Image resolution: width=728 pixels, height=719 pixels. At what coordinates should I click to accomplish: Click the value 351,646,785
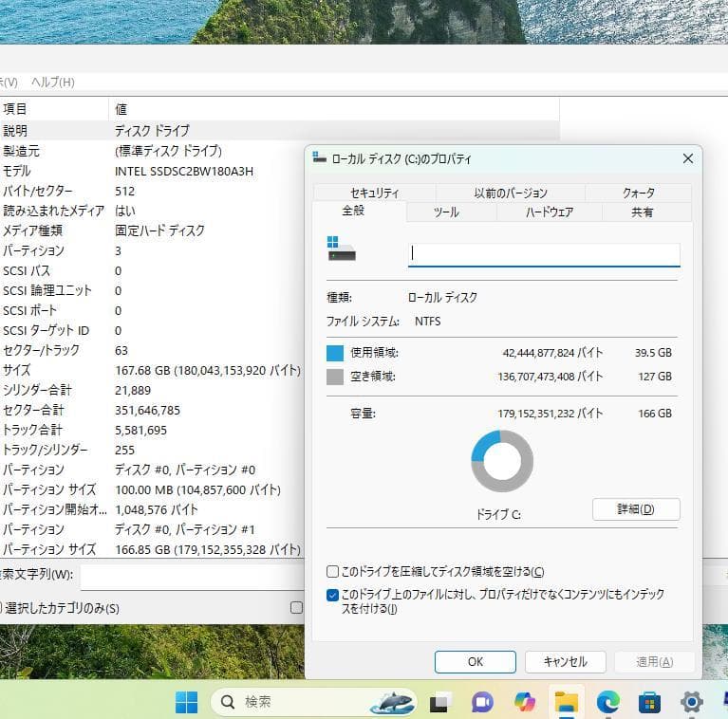tap(147, 410)
